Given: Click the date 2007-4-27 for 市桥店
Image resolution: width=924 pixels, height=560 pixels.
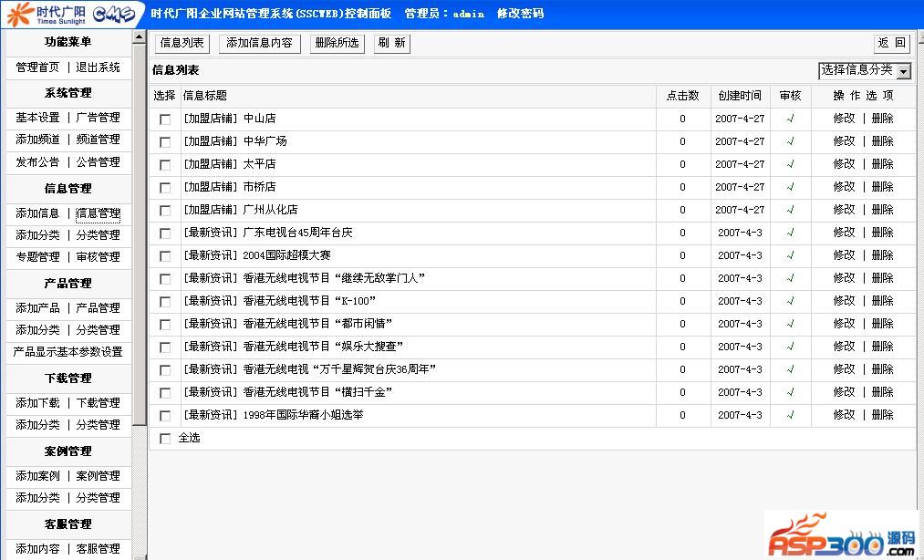Looking at the screenshot, I should [x=740, y=187].
